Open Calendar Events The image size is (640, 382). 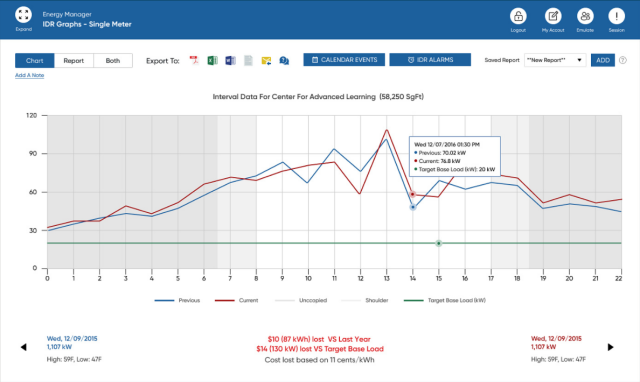(344, 60)
